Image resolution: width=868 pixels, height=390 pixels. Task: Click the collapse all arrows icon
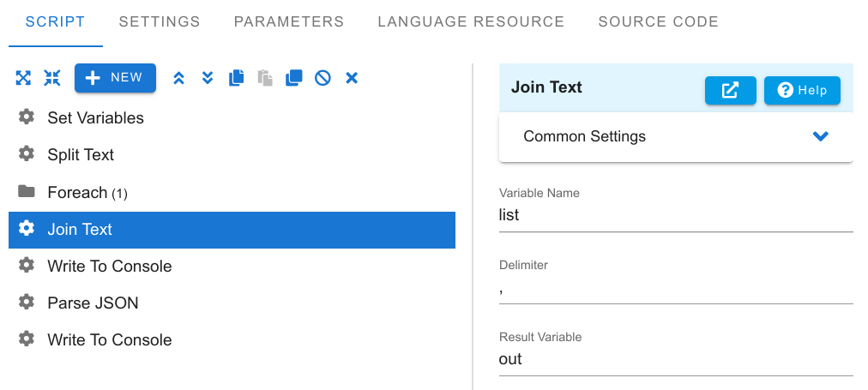(52, 78)
